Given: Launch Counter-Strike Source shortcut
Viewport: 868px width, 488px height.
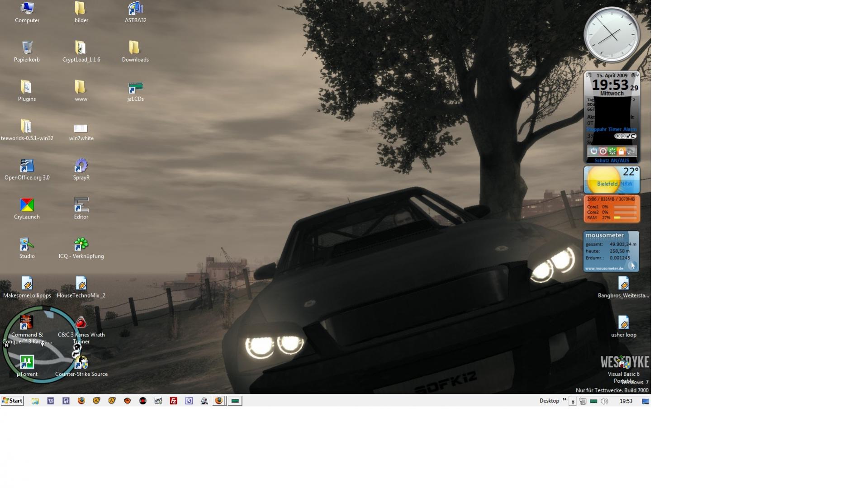Looking at the screenshot, I should pos(81,366).
